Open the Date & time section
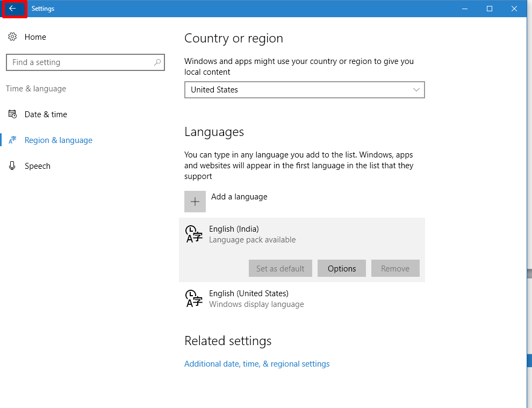 [46, 114]
